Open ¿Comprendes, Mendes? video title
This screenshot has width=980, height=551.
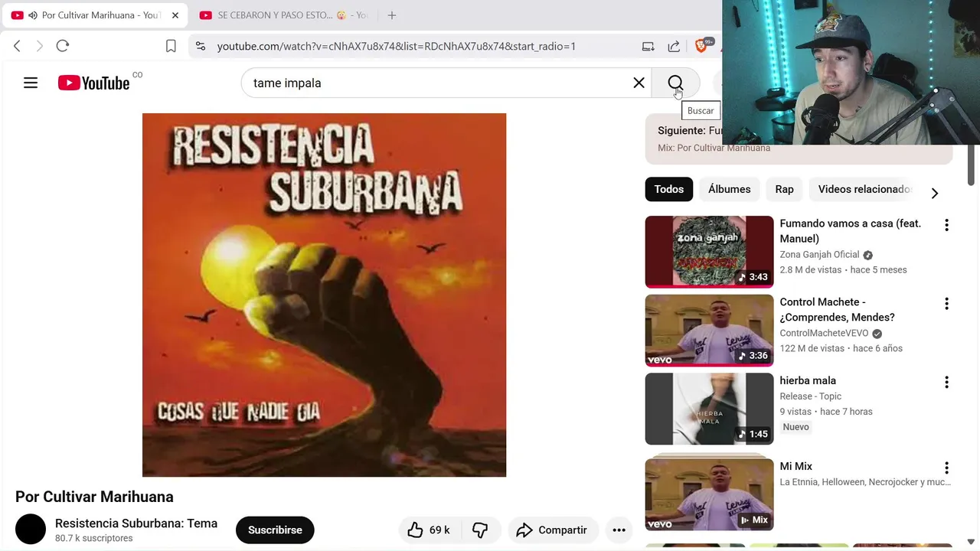click(837, 309)
